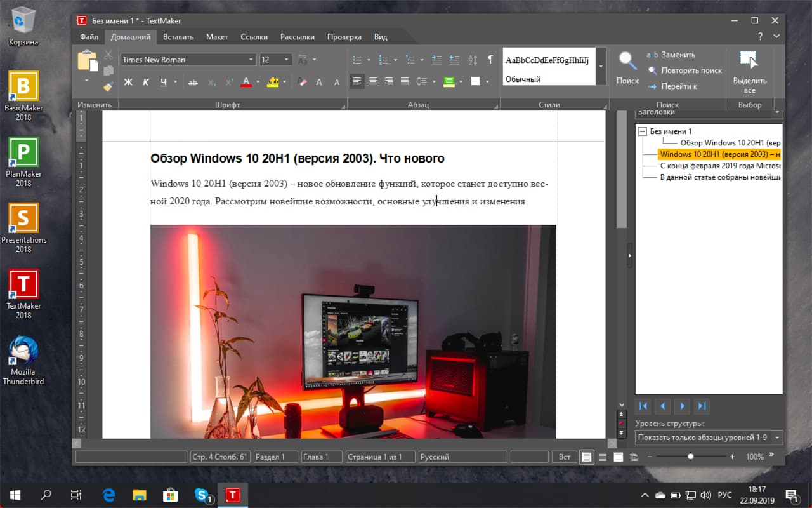The image size is (812, 508).
Task: Go to the last heading in the navigator
Action: click(x=702, y=406)
